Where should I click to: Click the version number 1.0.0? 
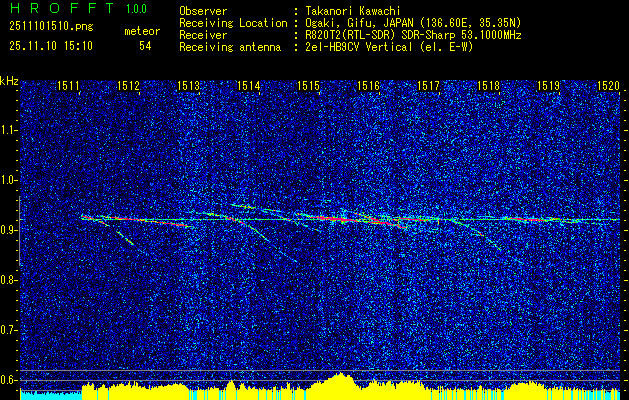click(x=136, y=9)
